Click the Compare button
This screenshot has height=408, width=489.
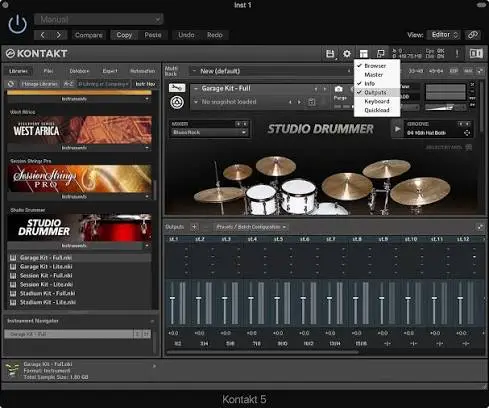[x=89, y=35]
